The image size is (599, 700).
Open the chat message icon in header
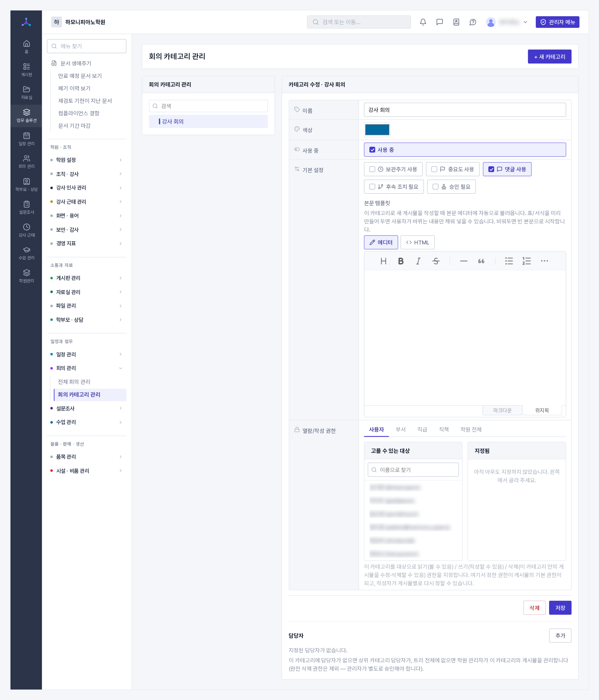click(x=440, y=22)
